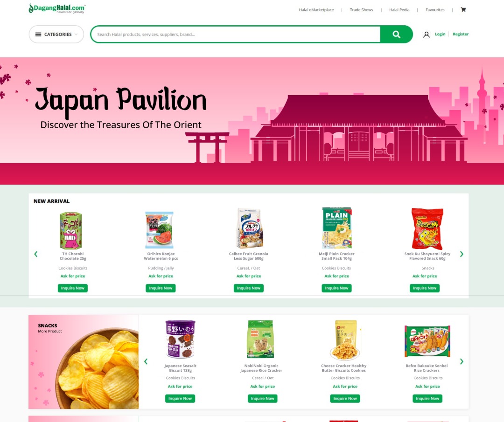Inquire Now for TH Chocobi Chocolate

coord(73,288)
